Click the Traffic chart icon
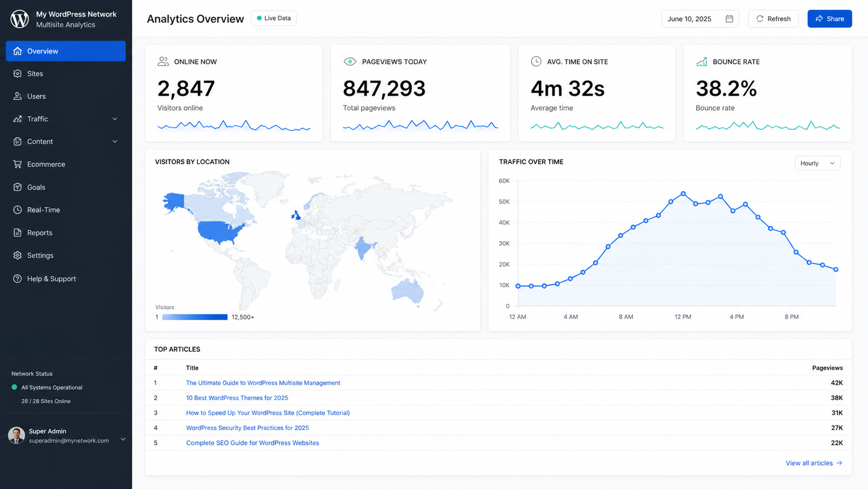 tap(18, 119)
